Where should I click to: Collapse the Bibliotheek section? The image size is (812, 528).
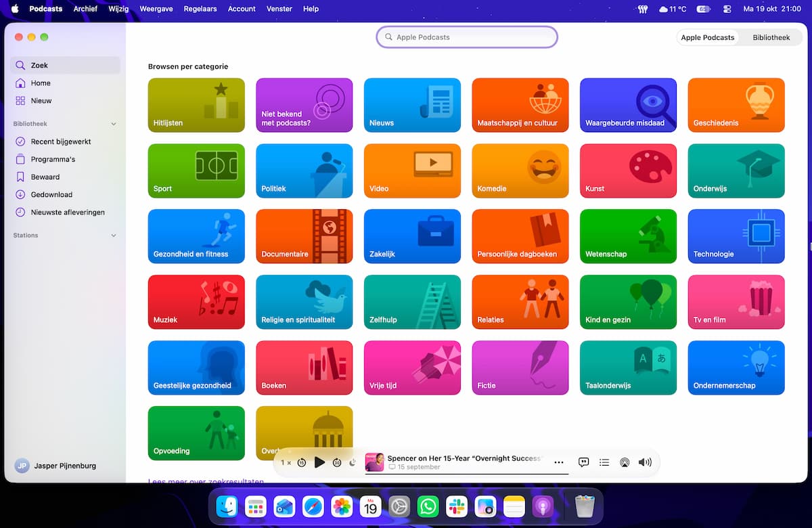point(114,124)
